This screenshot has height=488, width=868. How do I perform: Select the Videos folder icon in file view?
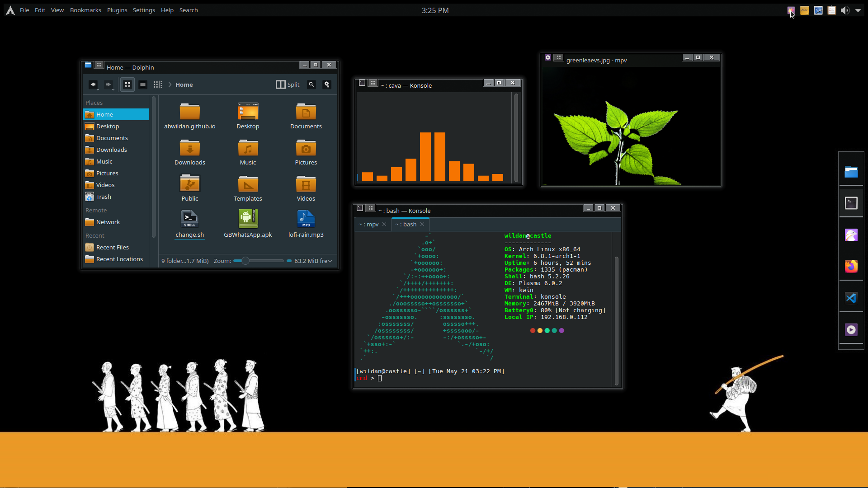coord(306,188)
